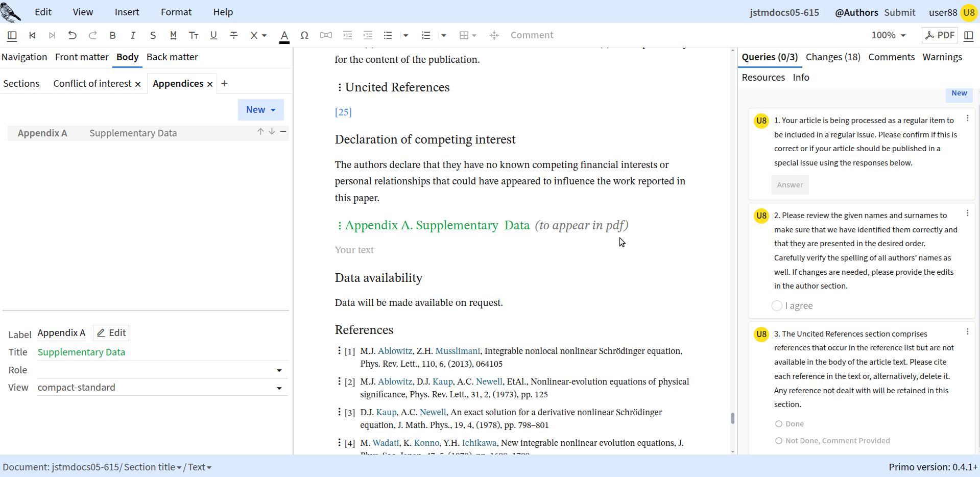Open the text color picker

point(284,36)
